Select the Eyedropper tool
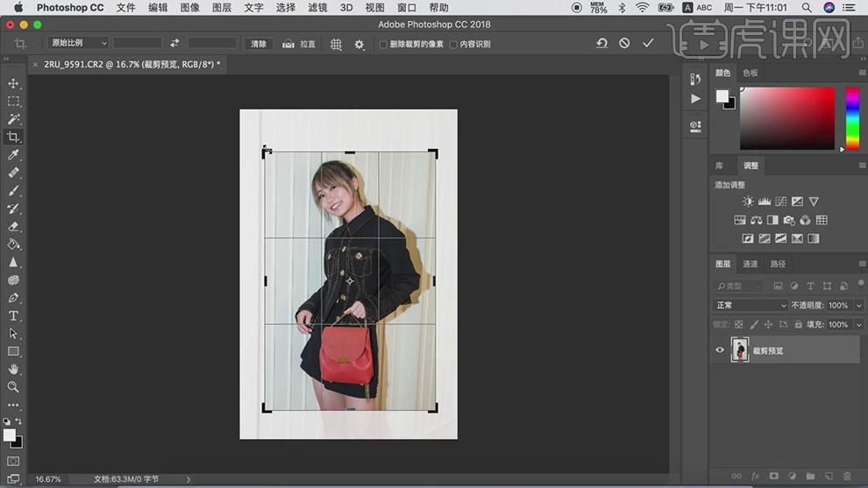The image size is (868, 488). (x=13, y=154)
